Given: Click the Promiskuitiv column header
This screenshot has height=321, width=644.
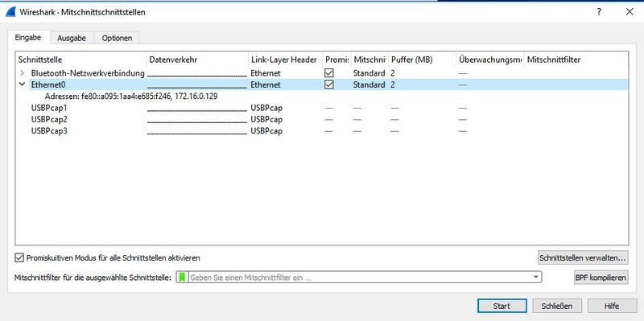Looking at the screenshot, I should [x=336, y=60].
